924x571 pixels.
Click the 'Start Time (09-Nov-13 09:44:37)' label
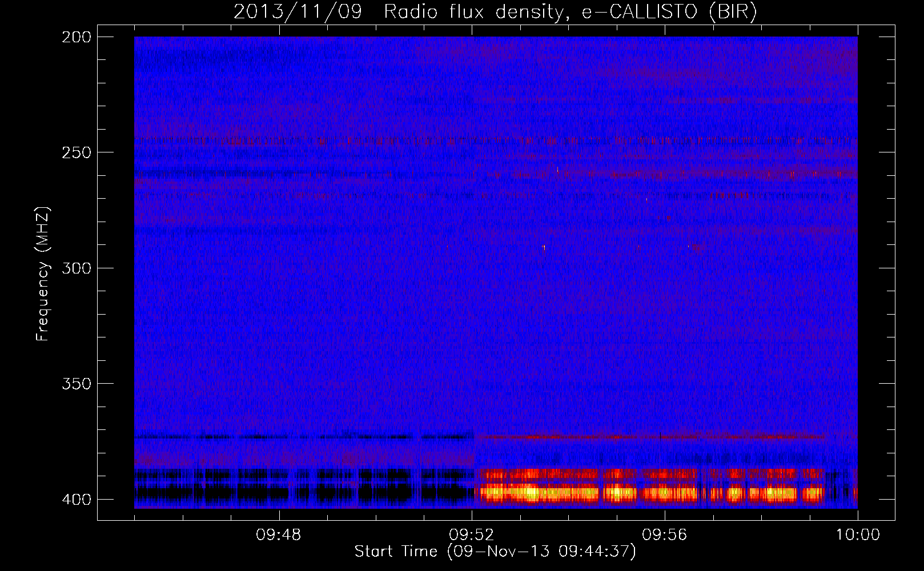(x=495, y=552)
